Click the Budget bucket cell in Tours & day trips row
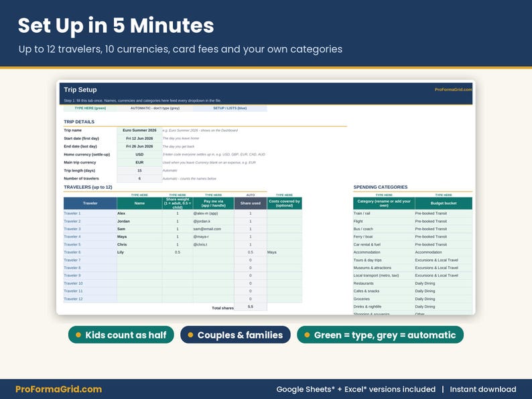The width and height of the screenshot is (532, 399). pyautogui.click(x=444, y=260)
